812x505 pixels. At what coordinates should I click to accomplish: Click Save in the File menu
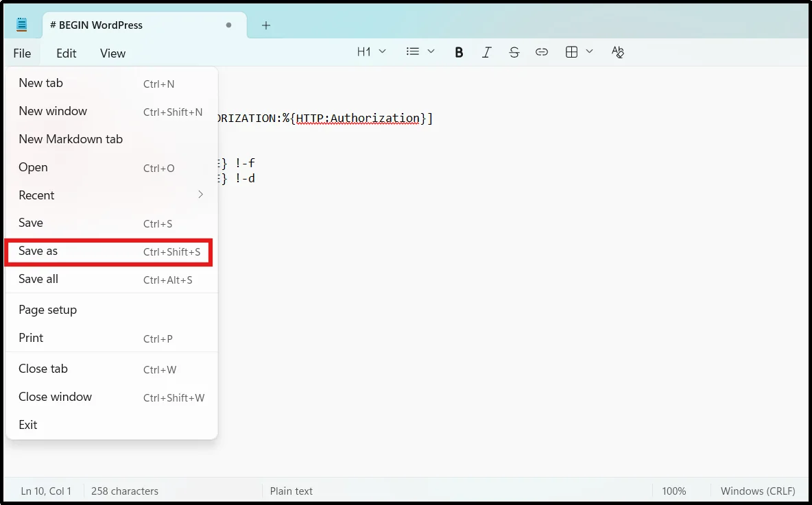click(x=111, y=223)
